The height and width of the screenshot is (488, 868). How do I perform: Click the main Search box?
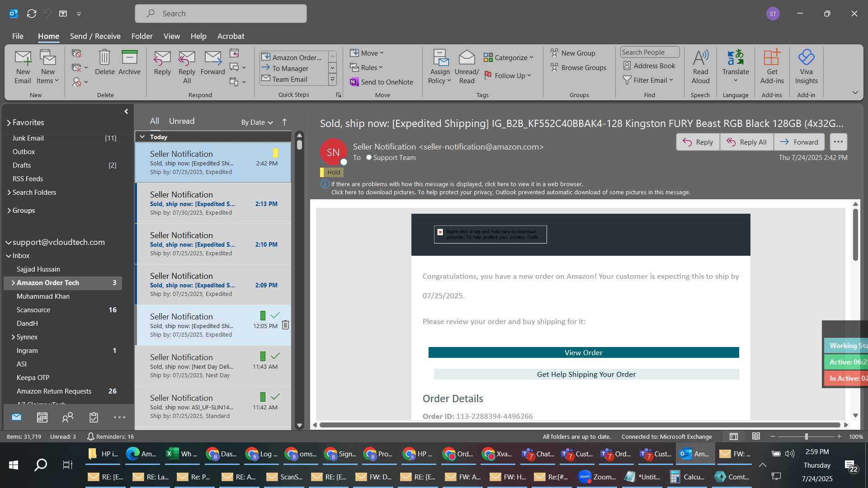click(221, 14)
